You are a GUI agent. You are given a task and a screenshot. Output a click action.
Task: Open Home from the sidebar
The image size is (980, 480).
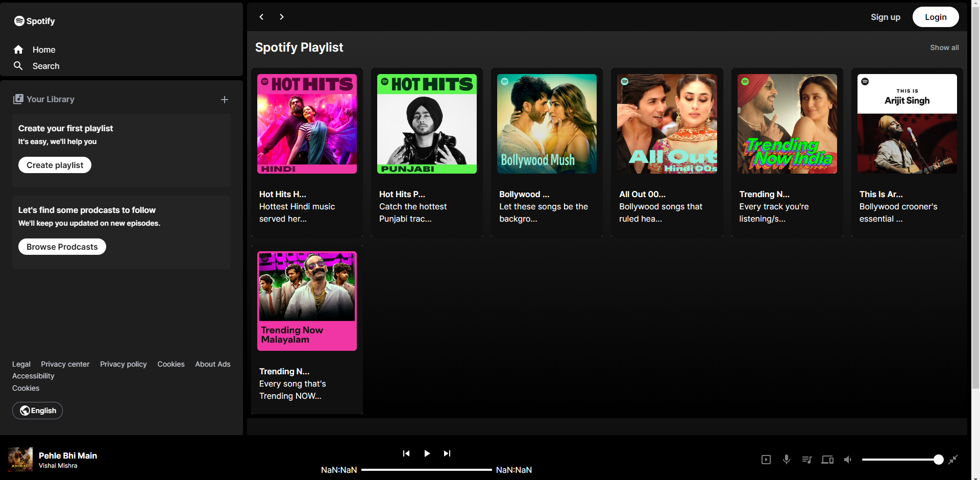click(44, 50)
